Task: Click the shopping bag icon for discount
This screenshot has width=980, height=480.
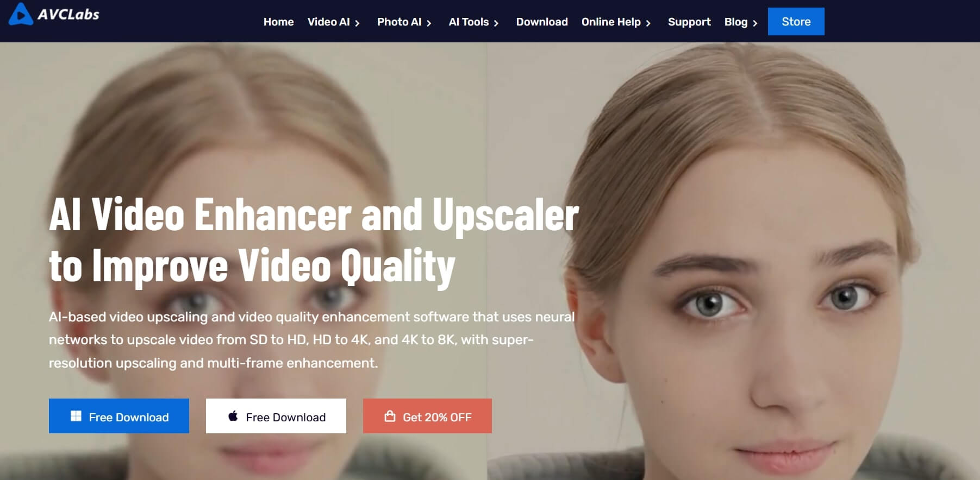Action: [x=390, y=416]
